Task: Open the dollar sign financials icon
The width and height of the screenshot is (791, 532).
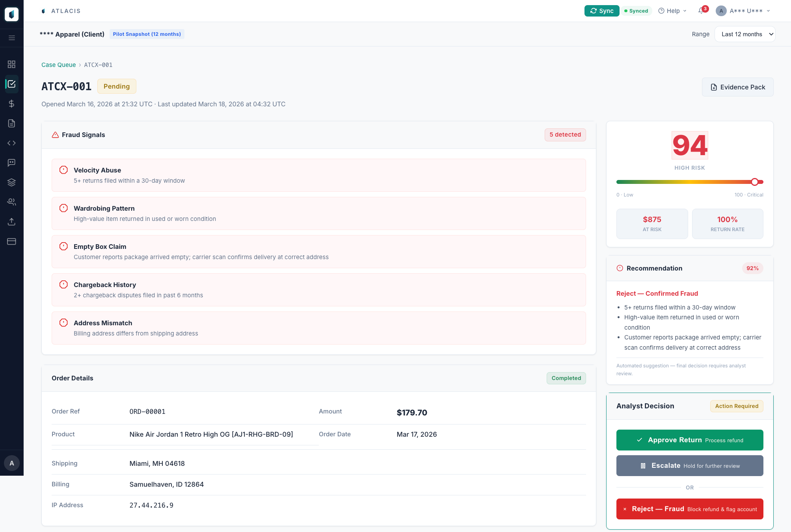Action: click(x=12, y=104)
